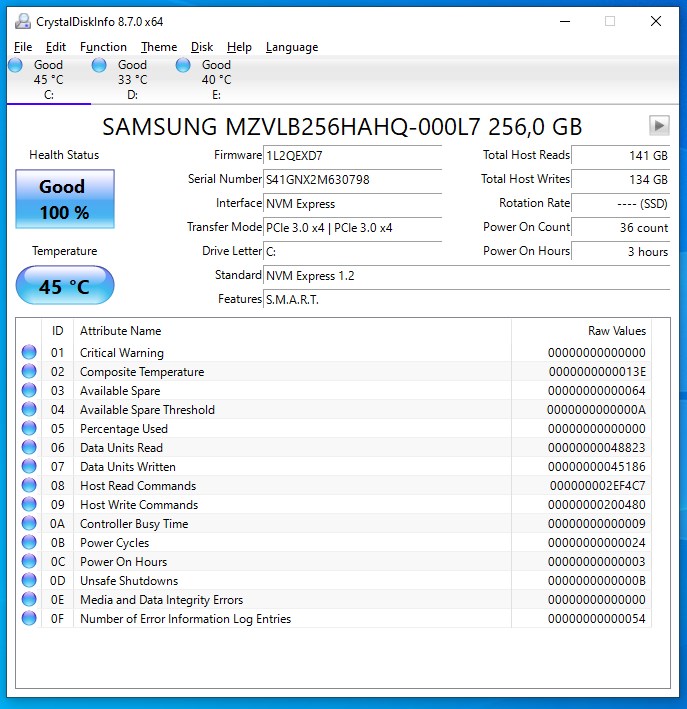Viewport: 687px width, 709px height.
Task: Click the status icon for Host Read Commands
Action: tap(29, 485)
